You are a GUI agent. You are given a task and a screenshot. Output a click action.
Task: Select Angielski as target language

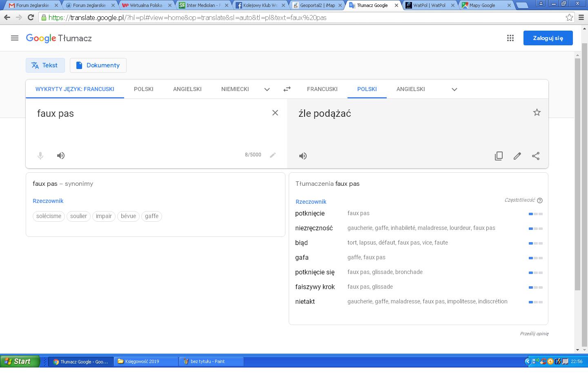411,89
